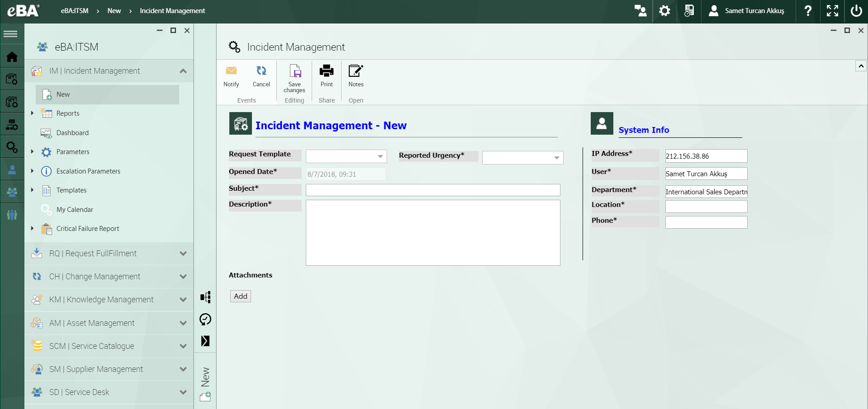Open the document list icon in the top bar
The width and height of the screenshot is (868, 409).
click(x=689, y=11)
